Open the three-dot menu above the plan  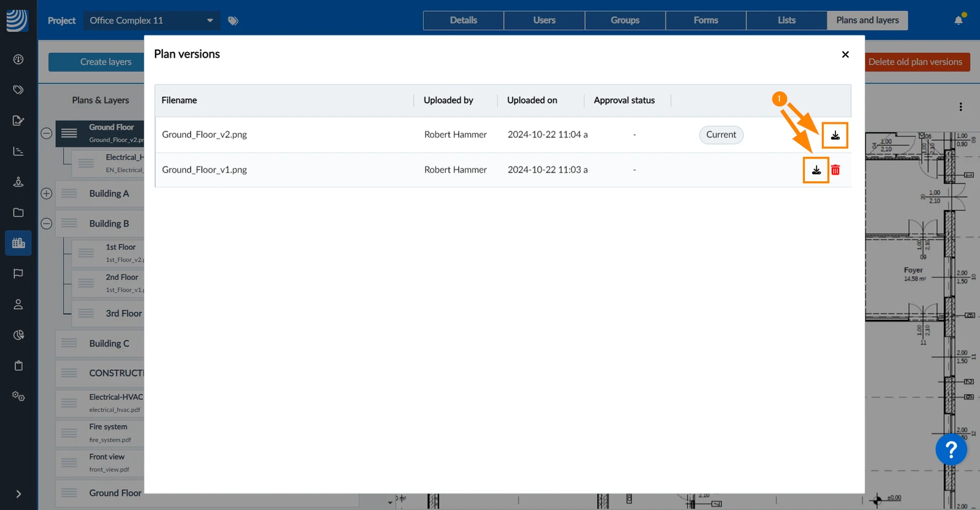point(960,107)
